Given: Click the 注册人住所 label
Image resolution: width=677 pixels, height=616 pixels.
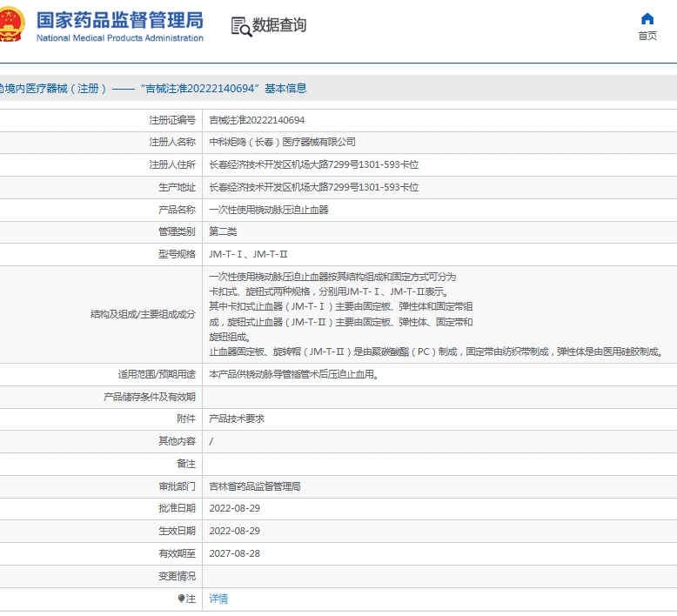Looking at the screenshot, I should coord(172,164).
